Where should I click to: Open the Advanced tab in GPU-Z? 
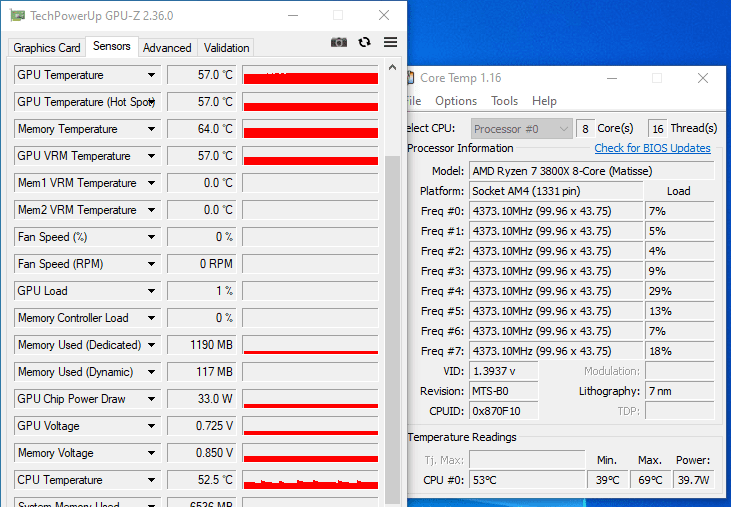click(167, 48)
